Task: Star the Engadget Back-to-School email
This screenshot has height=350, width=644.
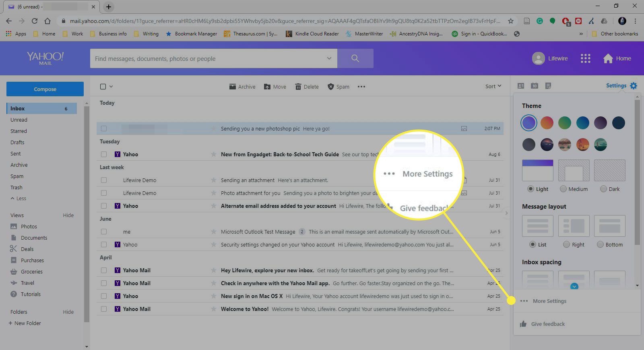Action: (214, 154)
